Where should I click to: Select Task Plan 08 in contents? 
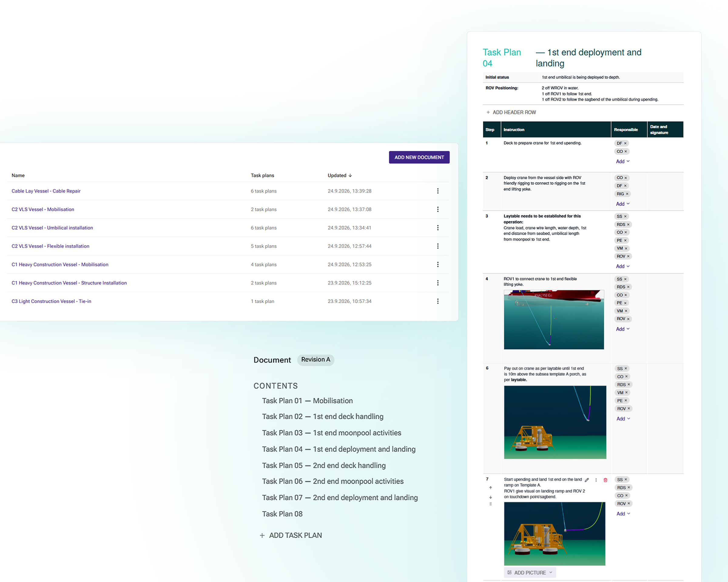coord(282,514)
